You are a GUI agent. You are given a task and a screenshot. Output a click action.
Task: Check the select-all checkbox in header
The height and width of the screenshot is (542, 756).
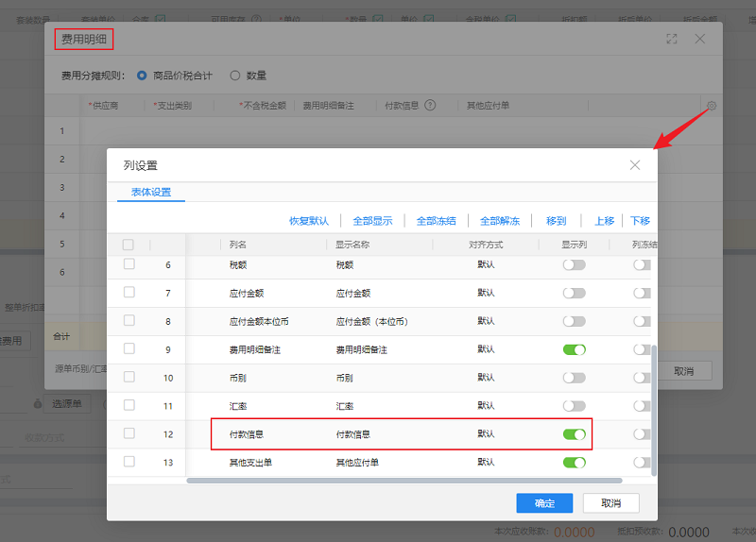[129, 245]
